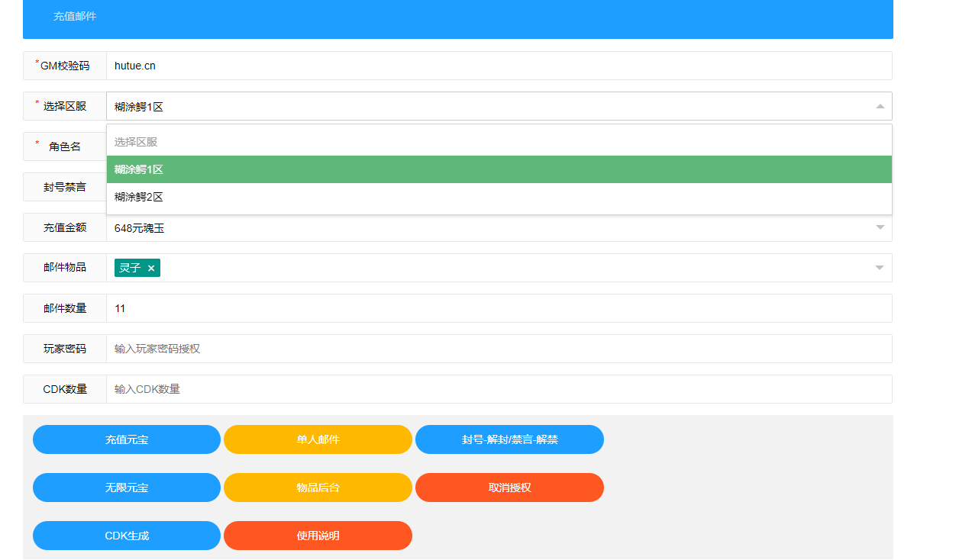Click the 单人邮件 button
The height and width of the screenshot is (560, 972).
tap(318, 439)
